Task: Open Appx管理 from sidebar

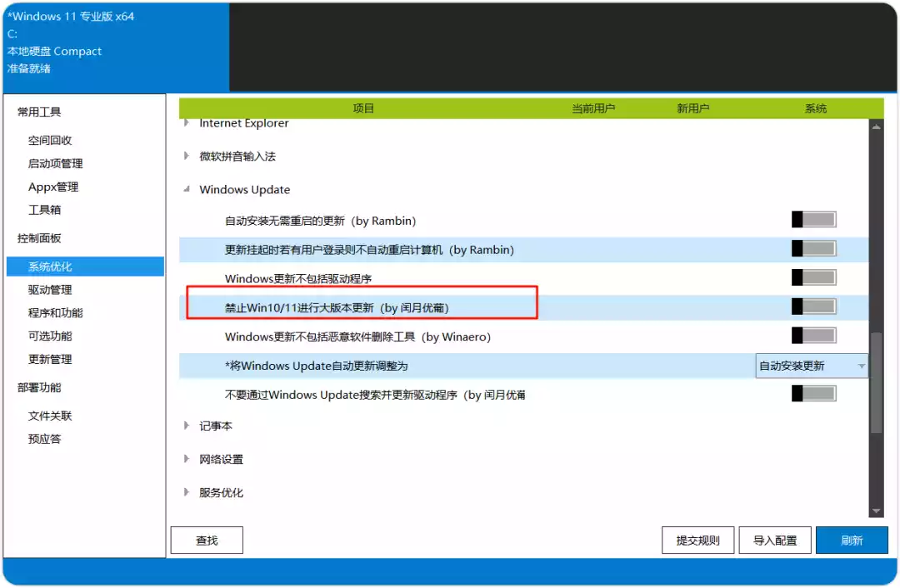Action: pyautogui.click(x=53, y=187)
